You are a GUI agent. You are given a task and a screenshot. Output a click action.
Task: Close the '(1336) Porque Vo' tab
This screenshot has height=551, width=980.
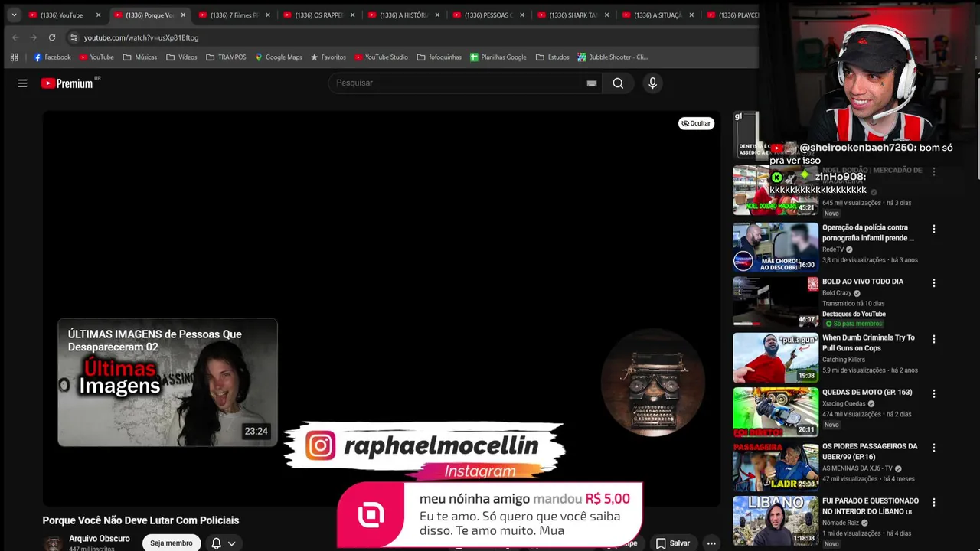coord(183,15)
